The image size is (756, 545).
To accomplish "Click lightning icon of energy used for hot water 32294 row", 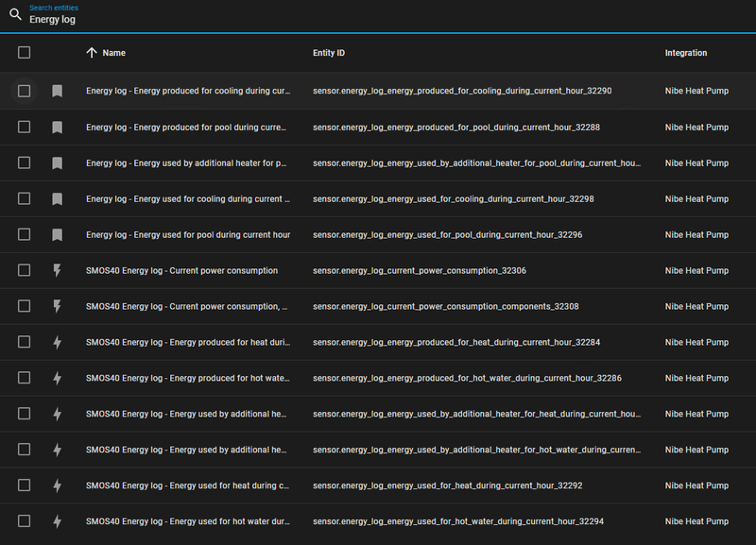I will pyautogui.click(x=58, y=520).
